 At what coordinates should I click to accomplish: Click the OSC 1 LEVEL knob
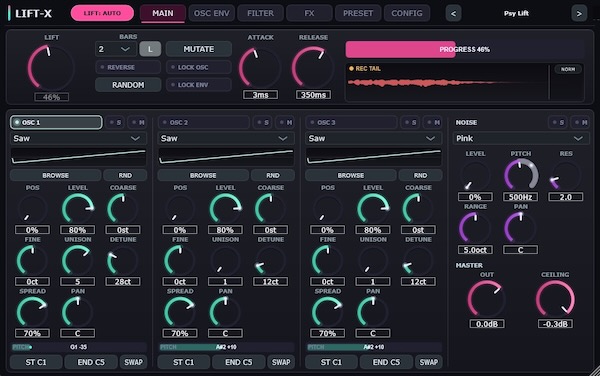[78, 208]
